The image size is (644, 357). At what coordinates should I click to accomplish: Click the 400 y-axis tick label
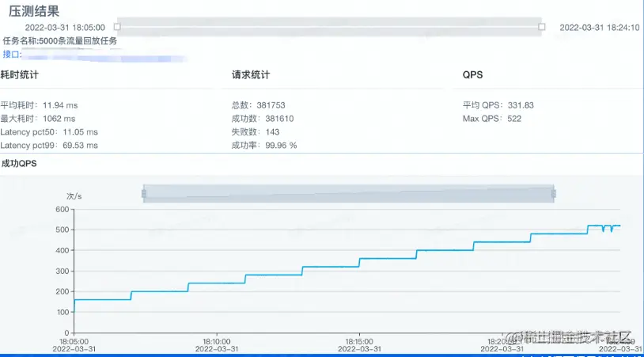coord(62,251)
